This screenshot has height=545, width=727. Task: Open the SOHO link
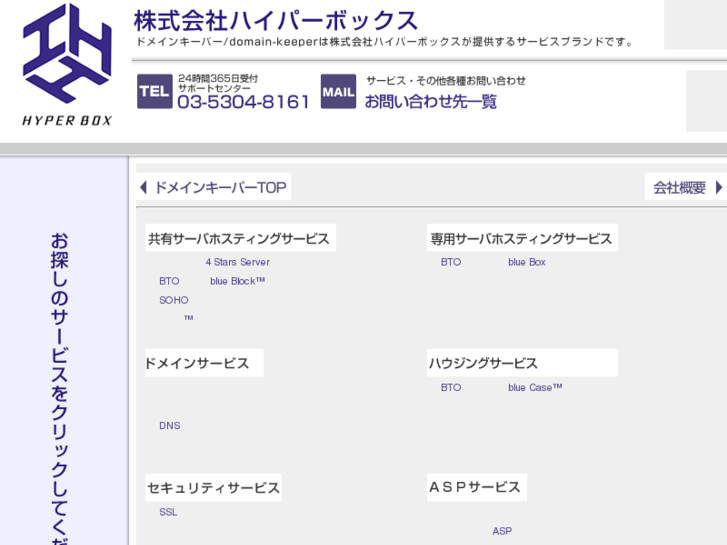click(174, 300)
